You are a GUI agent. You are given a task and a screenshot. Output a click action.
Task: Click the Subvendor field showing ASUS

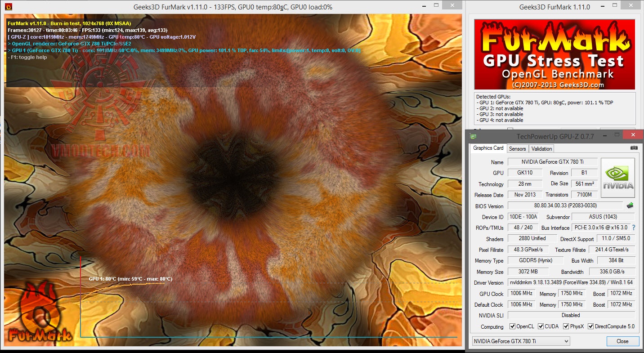(x=603, y=217)
